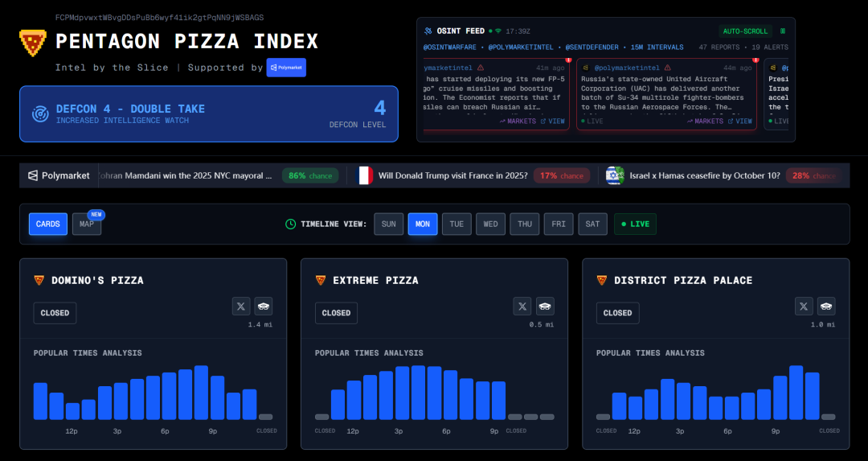Toggle the LIVE timeline mode

point(635,224)
